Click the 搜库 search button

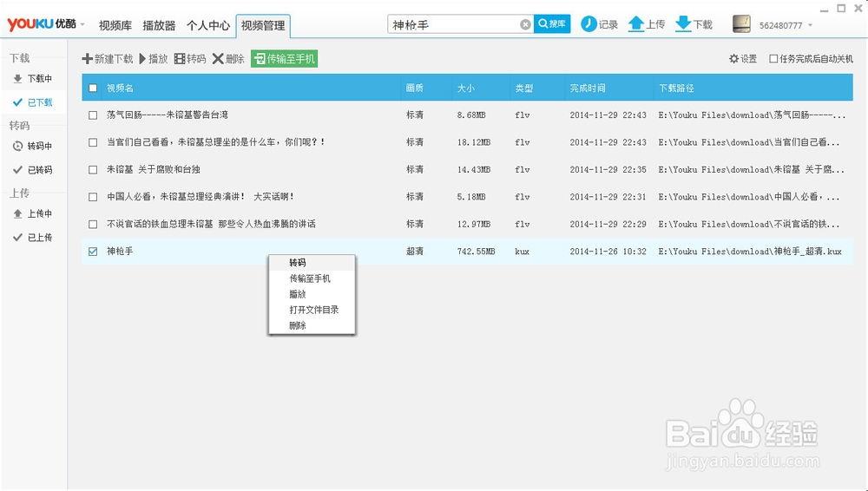(552, 23)
